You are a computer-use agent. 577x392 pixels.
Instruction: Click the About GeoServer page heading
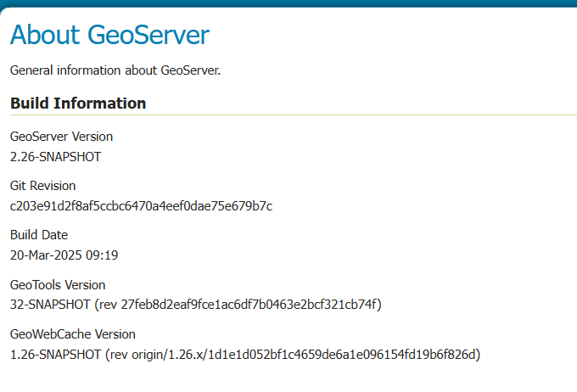coord(109,35)
